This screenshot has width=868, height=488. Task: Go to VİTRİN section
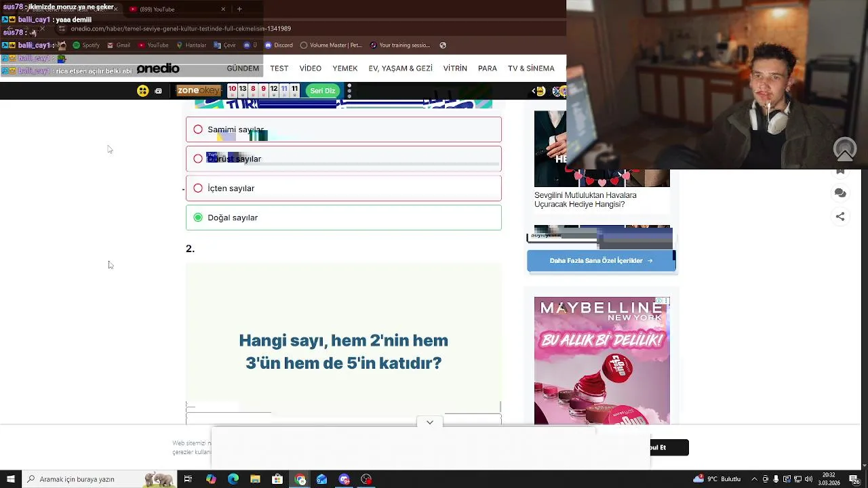pyautogui.click(x=455, y=68)
